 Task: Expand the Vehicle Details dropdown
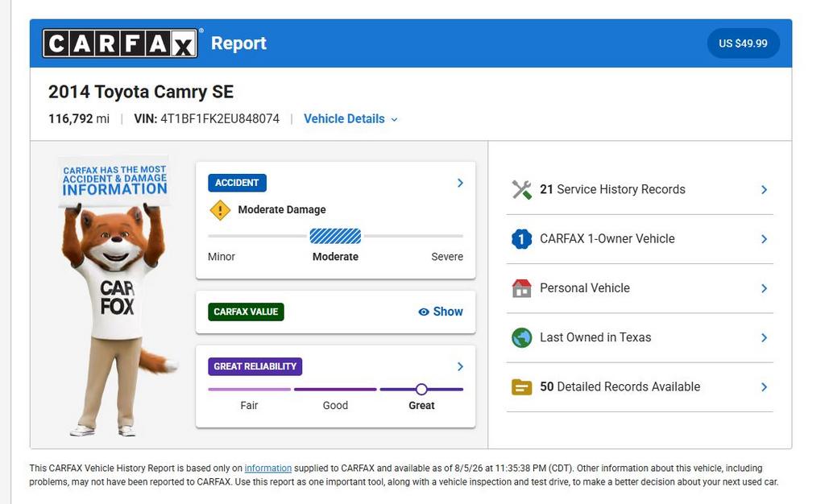coord(350,119)
